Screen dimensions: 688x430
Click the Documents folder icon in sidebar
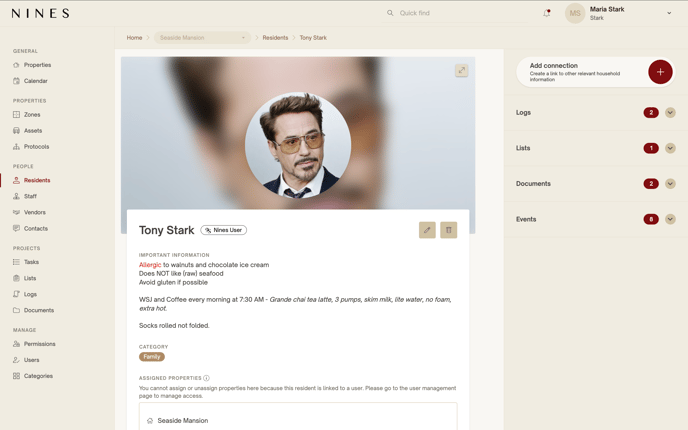[x=16, y=310]
